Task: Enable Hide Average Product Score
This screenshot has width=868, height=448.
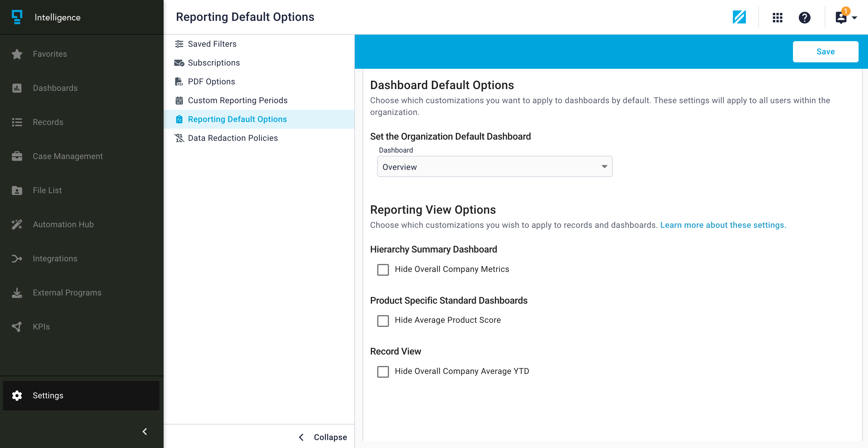Action: (x=383, y=321)
